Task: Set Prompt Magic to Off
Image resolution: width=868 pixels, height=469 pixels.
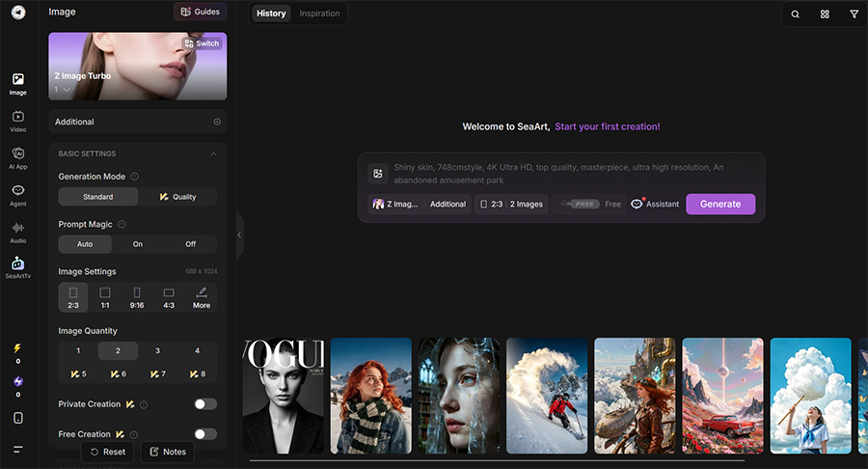Action: click(190, 244)
